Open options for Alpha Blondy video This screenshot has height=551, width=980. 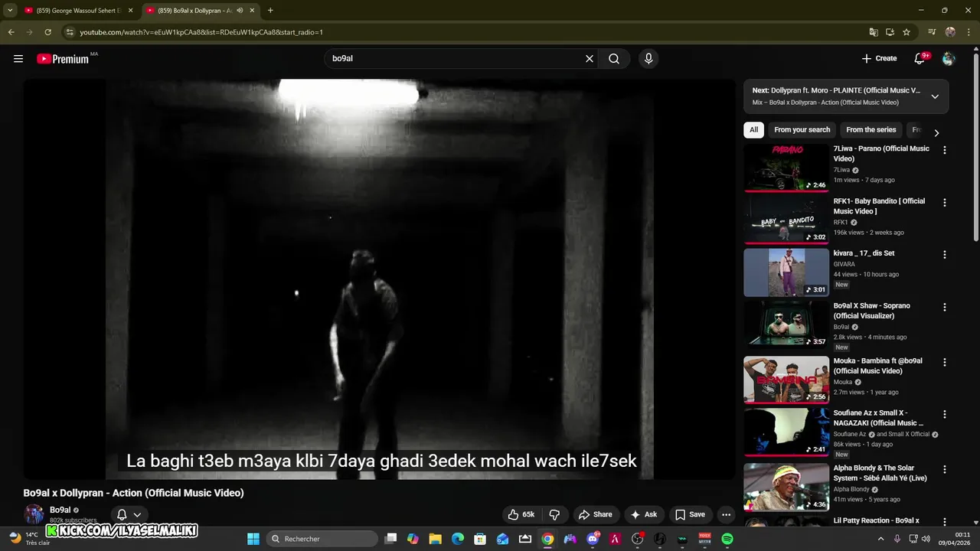[944, 469]
